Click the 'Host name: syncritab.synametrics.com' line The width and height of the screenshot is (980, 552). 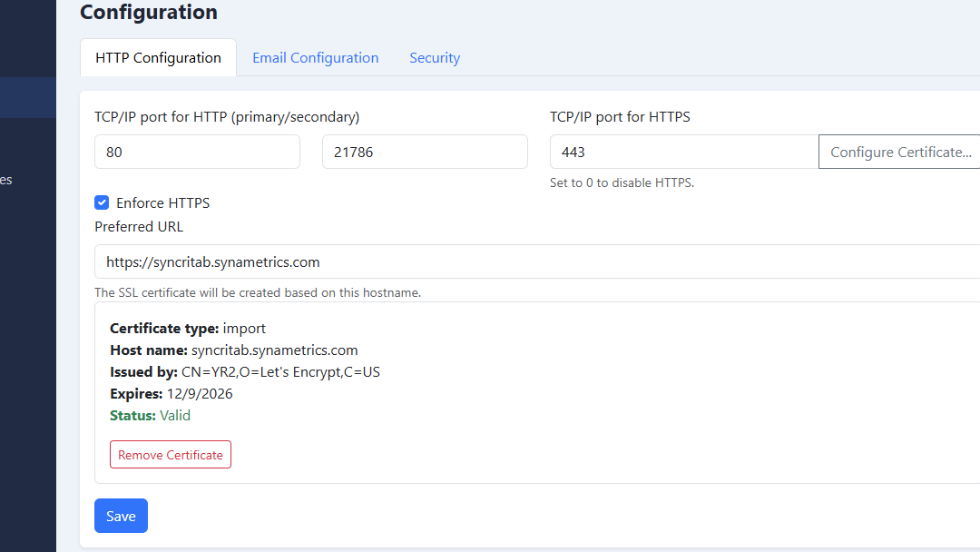pos(234,350)
